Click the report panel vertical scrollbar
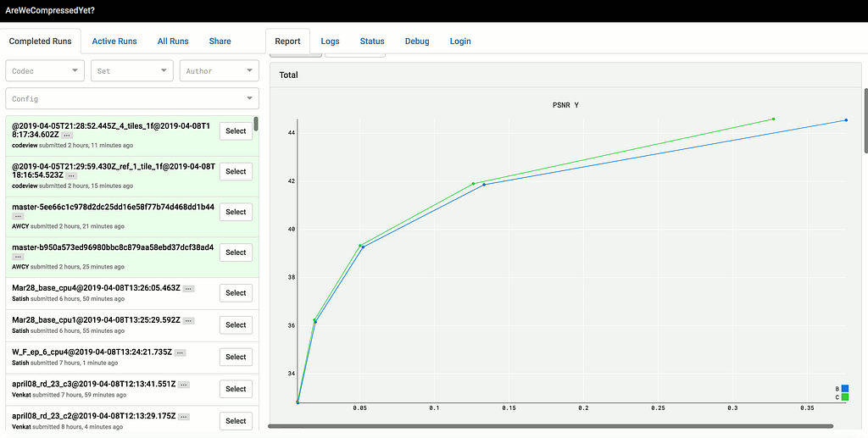868x438 pixels. 865,120
